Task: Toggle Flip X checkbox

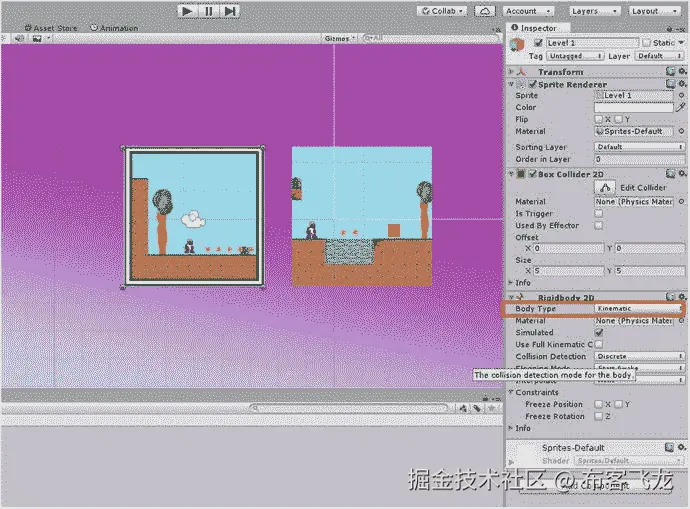Action: coord(598,119)
